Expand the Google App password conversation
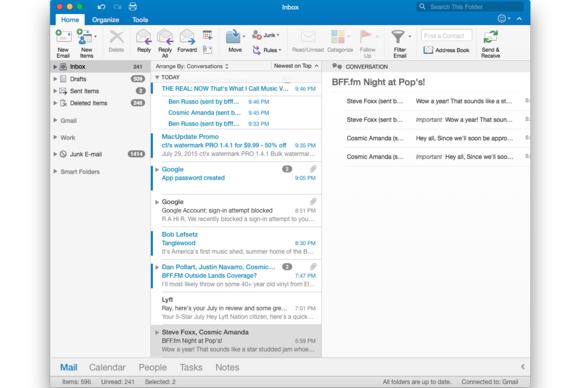 (157, 169)
